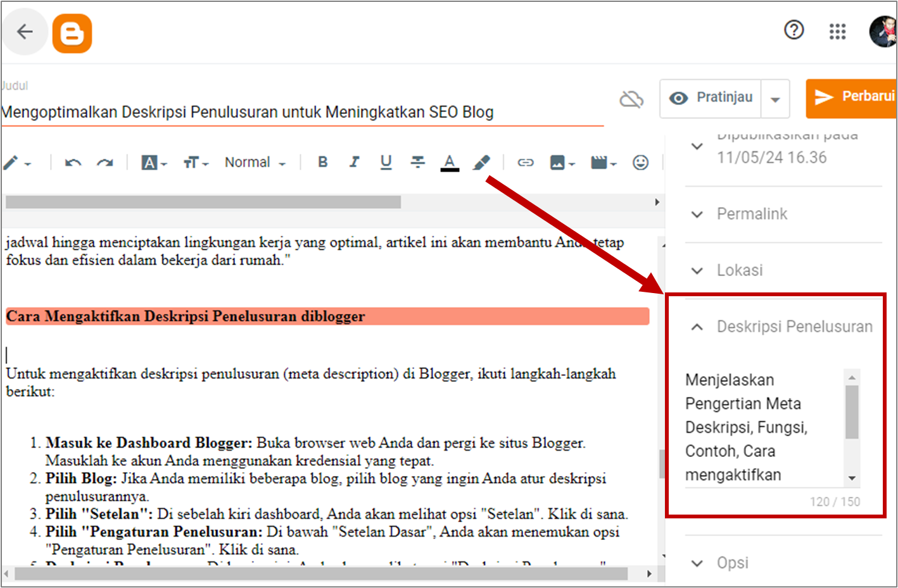Viewport: 898px width, 588px height.
Task: Open the font size dropdown
Action: [x=196, y=163]
